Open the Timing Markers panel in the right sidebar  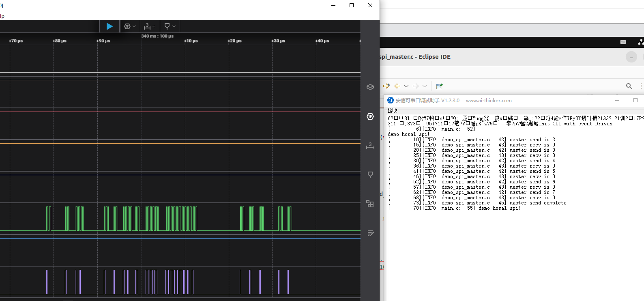(370, 175)
